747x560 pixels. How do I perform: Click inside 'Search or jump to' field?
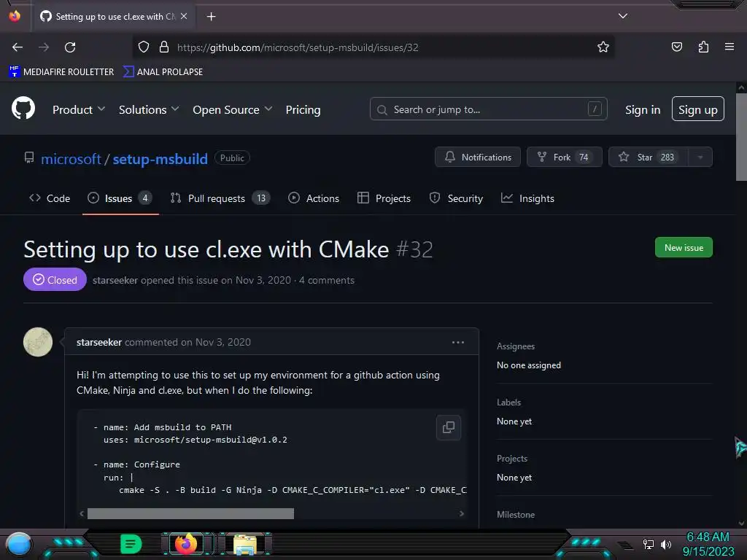point(488,109)
